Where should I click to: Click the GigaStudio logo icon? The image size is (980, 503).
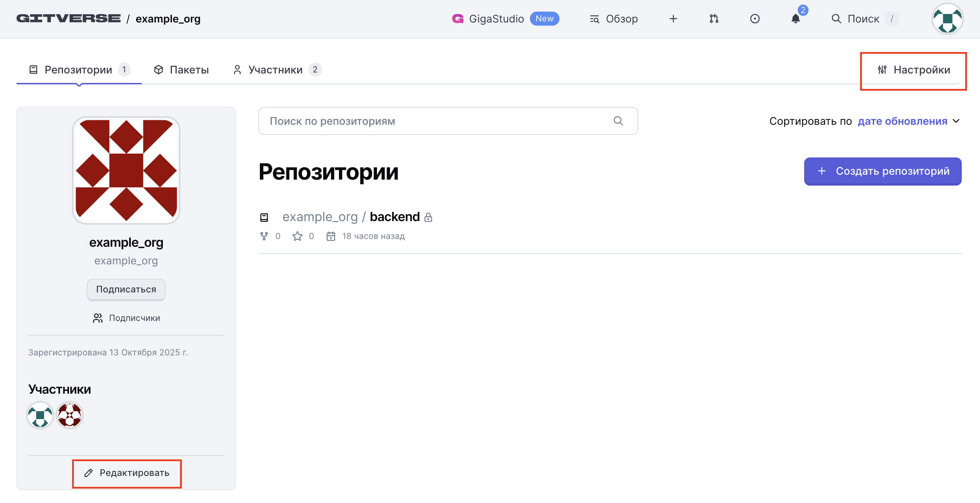click(x=458, y=19)
